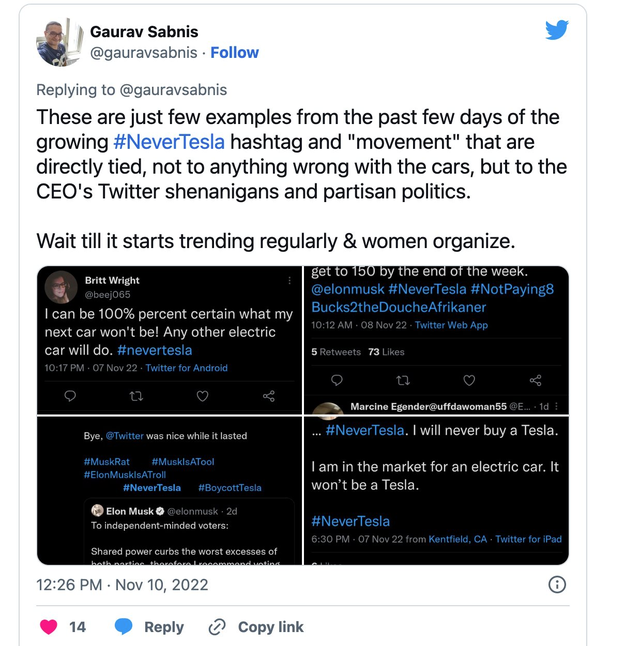The height and width of the screenshot is (646, 640).
Task: Click the blue reply speech bubble icon
Action: (x=123, y=626)
